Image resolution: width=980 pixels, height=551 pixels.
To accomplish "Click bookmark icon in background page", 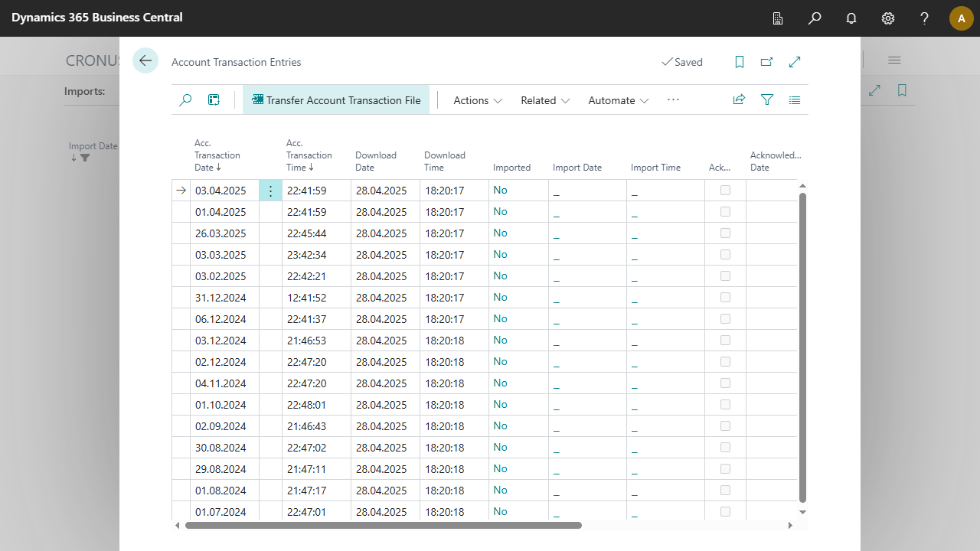I will [902, 90].
